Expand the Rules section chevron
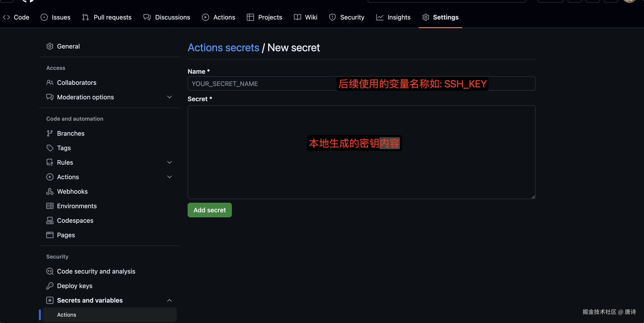 click(169, 162)
